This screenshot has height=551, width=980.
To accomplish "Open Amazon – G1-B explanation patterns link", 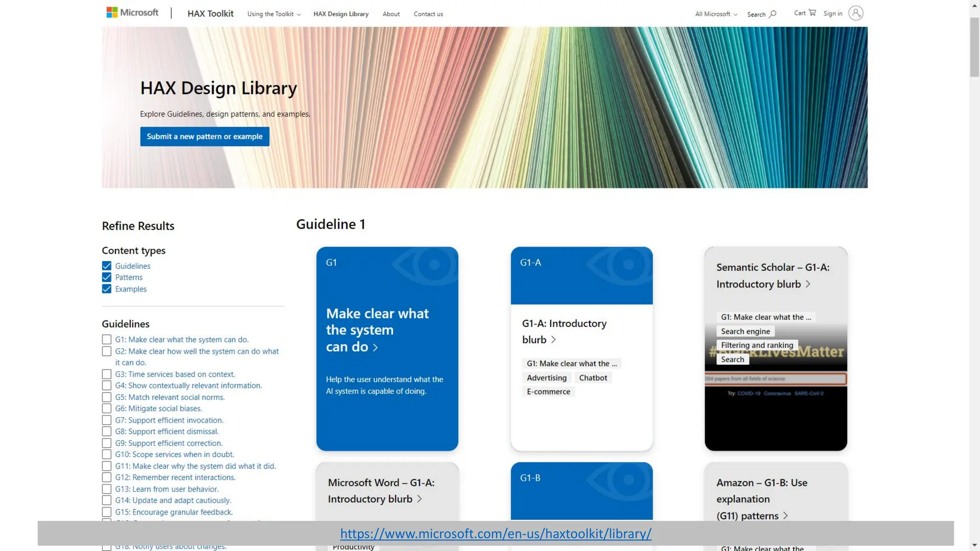I will coord(762,499).
